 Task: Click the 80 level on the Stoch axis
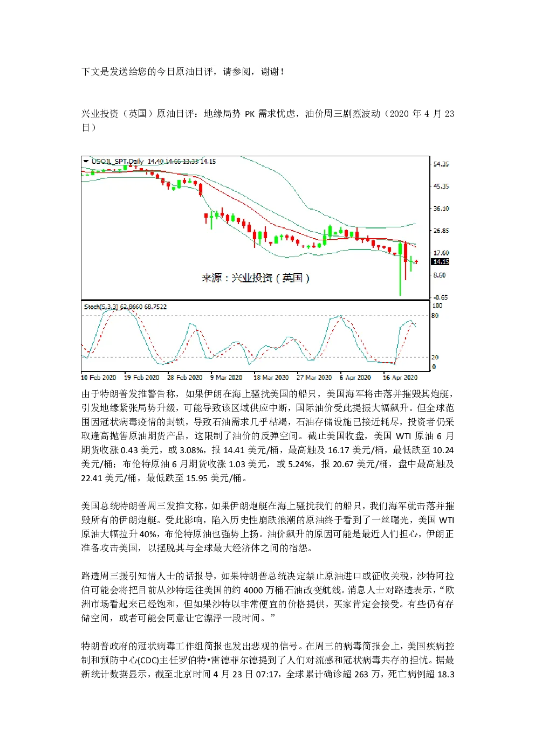tap(435, 316)
